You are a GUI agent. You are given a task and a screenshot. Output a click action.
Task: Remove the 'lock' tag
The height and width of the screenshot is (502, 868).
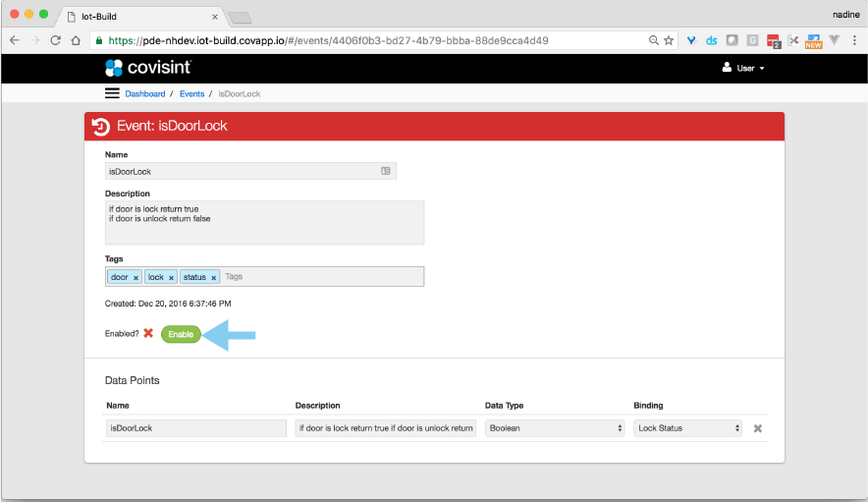pos(171,278)
